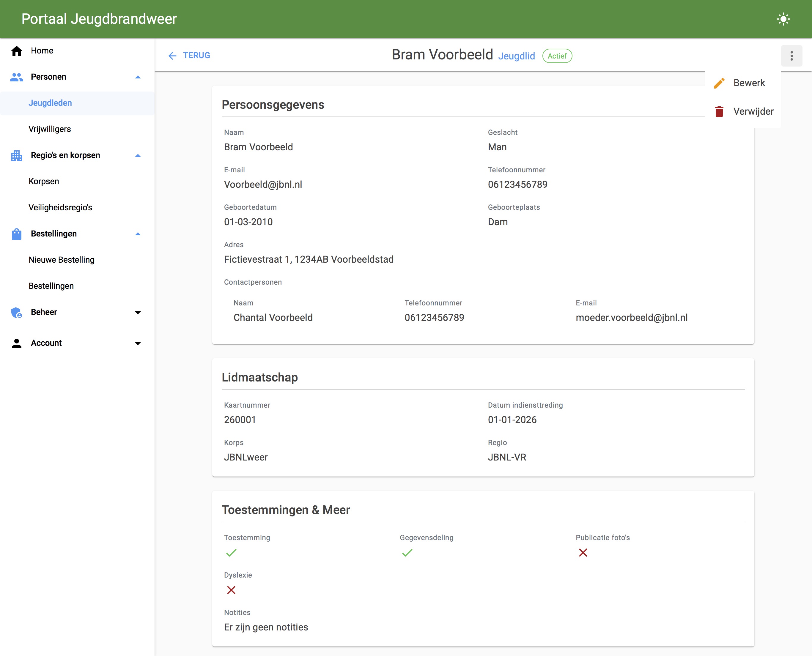Collapse the Regio's en korpsen arrow

(138, 155)
